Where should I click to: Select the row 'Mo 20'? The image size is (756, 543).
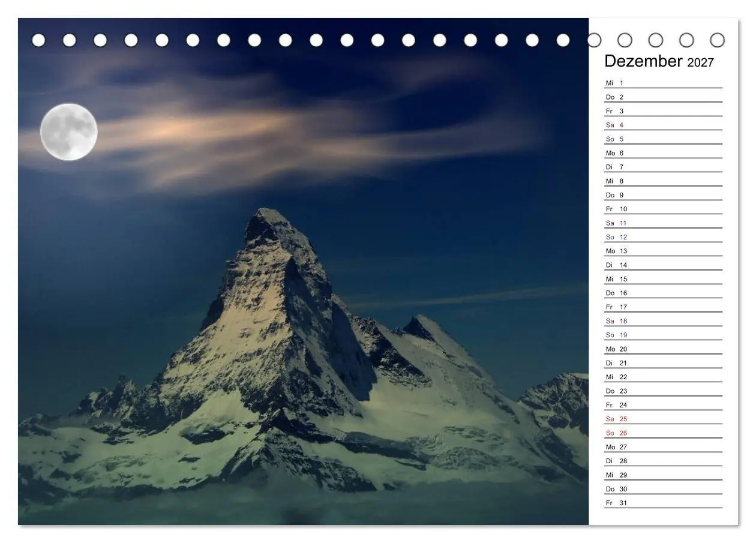click(x=663, y=349)
